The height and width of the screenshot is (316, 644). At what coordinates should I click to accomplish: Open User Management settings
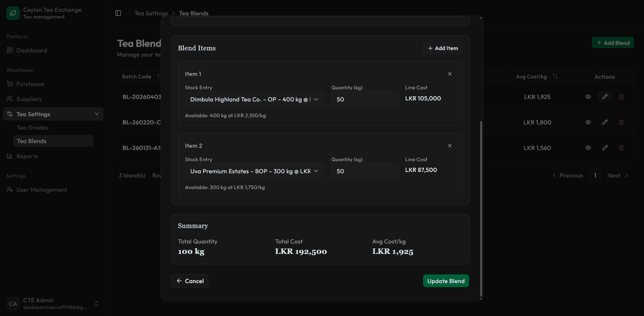41,189
